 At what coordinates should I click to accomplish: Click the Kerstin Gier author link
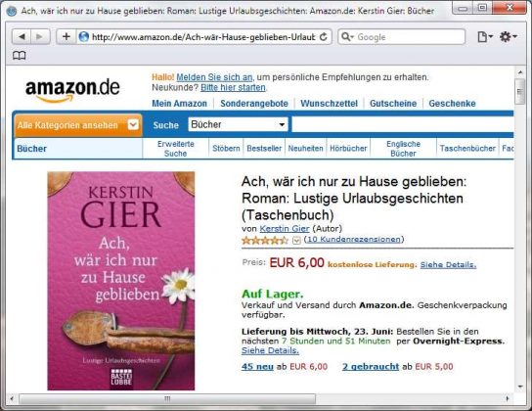[x=285, y=228]
